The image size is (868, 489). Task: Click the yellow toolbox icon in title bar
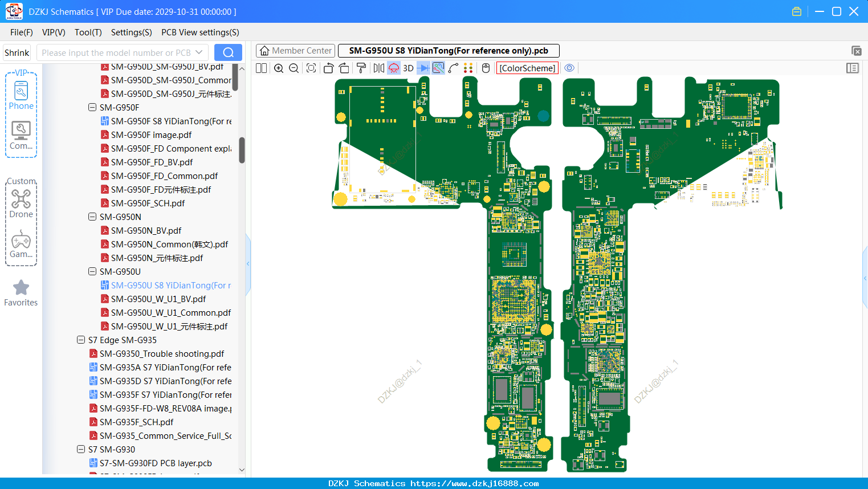tap(797, 11)
